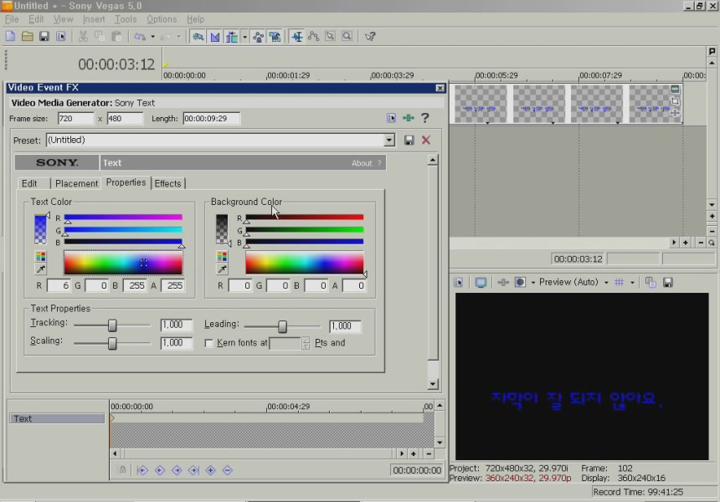Click the Video Preview Project Properties icon
The width and height of the screenshot is (720, 502).
pyautogui.click(x=458, y=282)
